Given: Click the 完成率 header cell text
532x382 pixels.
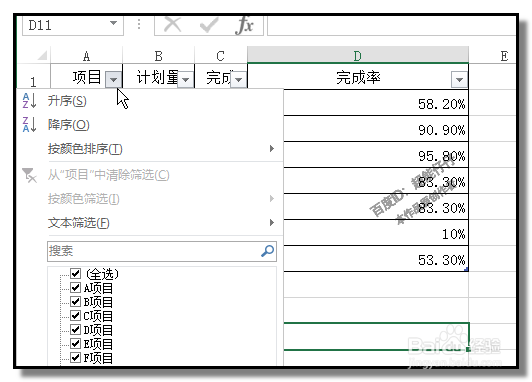Looking at the screenshot, I should [358, 77].
